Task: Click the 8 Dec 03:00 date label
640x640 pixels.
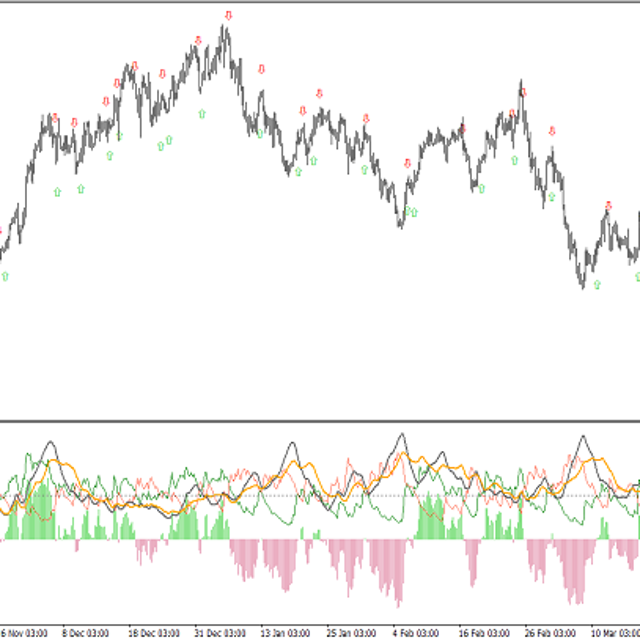Action: click(84, 633)
